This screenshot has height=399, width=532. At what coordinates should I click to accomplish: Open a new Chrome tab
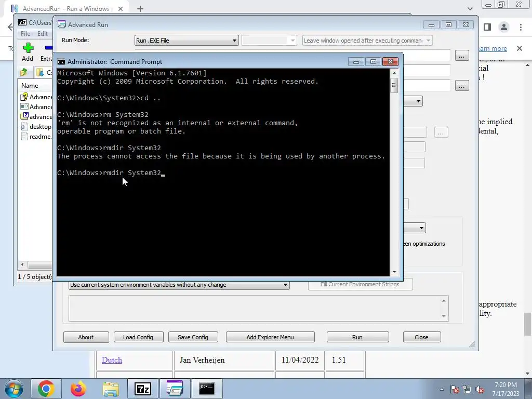[x=140, y=9]
